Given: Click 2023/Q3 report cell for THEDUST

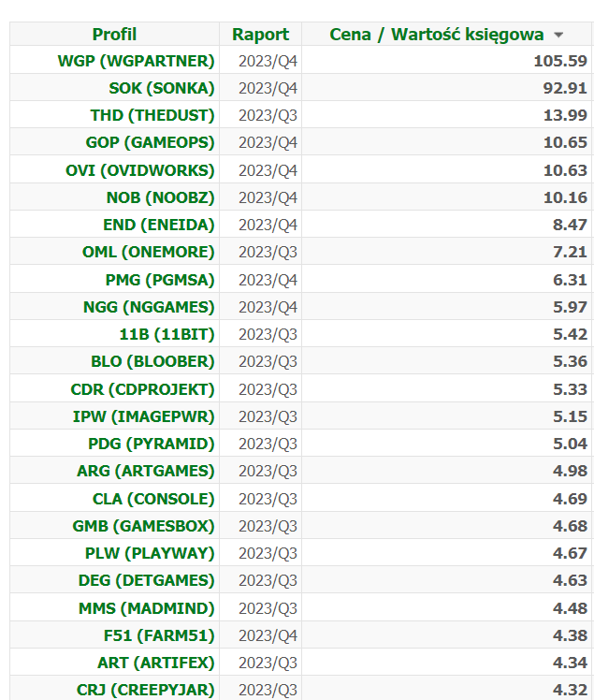Looking at the screenshot, I should 268,115.
